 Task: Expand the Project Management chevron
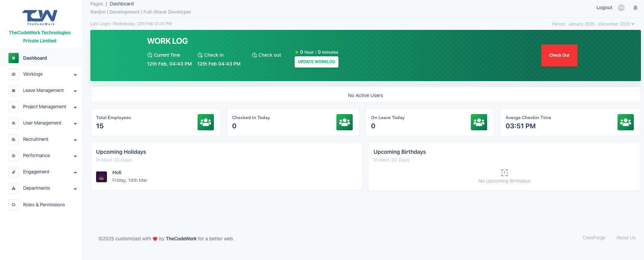tap(75, 107)
